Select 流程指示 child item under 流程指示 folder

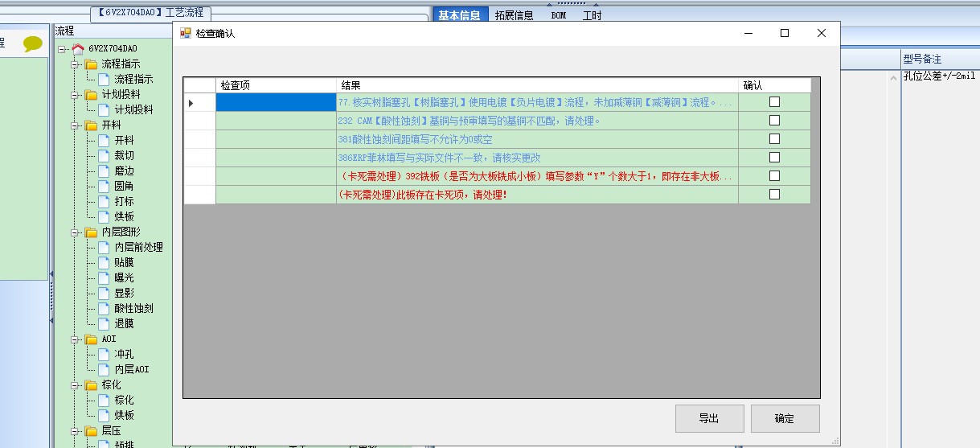133,80
